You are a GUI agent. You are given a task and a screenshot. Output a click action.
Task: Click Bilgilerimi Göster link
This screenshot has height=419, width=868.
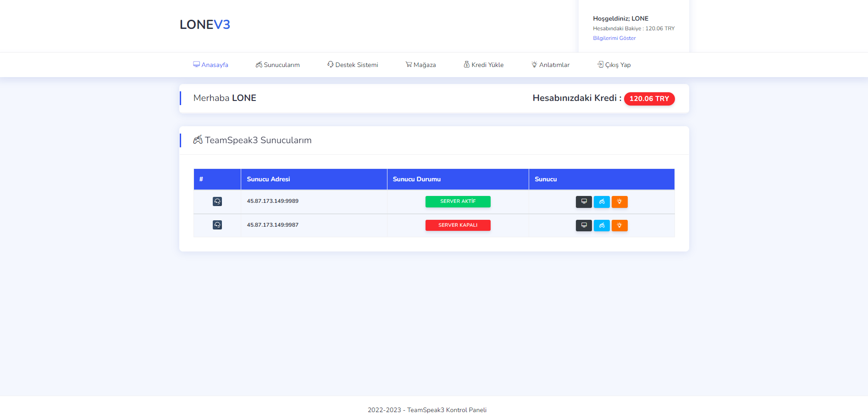(x=614, y=38)
